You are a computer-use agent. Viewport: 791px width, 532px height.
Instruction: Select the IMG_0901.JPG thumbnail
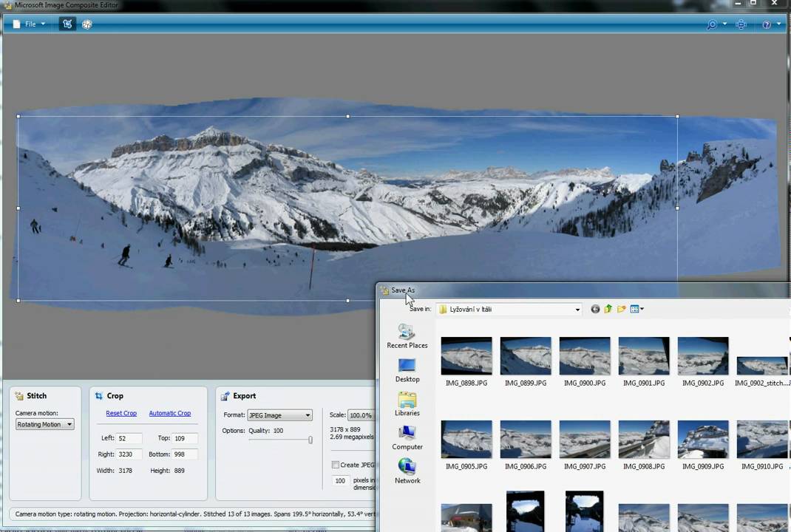(644, 356)
